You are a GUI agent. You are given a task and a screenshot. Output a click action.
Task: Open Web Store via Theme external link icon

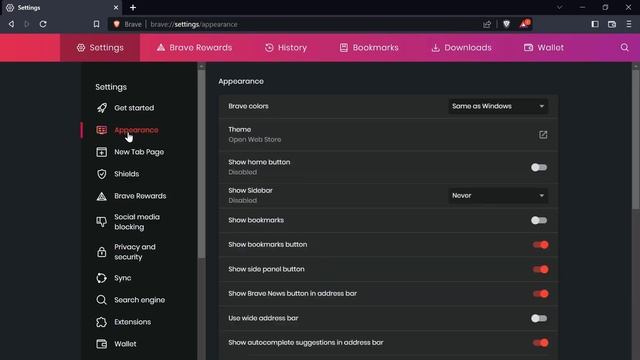coord(543,135)
